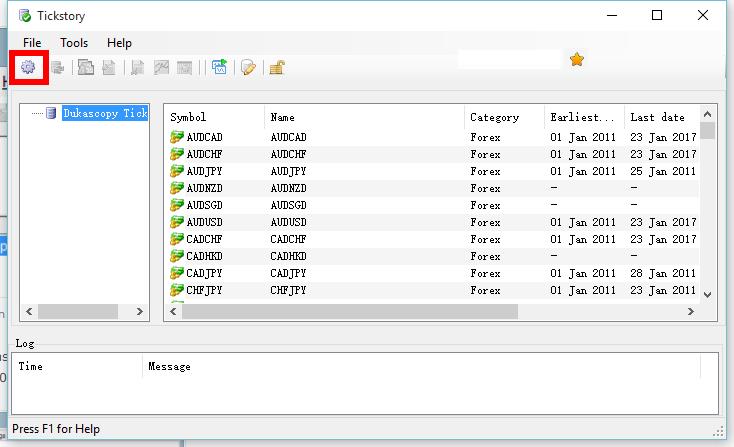
Task: Click AUDCAD in the Name column
Action: 288,137
